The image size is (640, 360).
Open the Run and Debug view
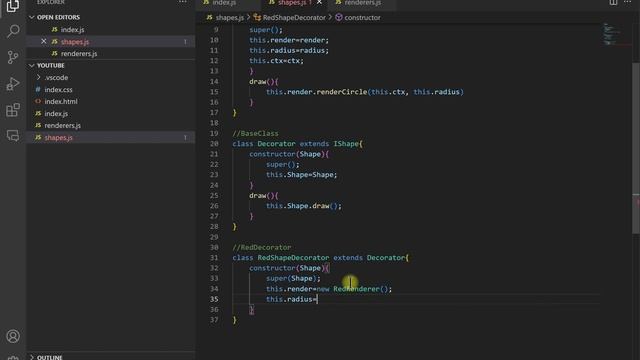tap(13, 84)
